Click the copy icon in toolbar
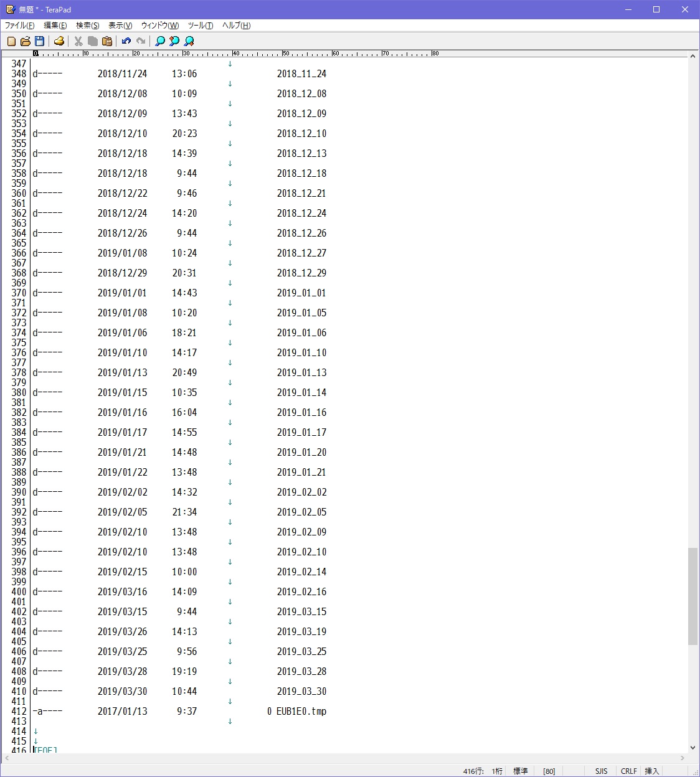700x777 pixels. coord(93,41)
